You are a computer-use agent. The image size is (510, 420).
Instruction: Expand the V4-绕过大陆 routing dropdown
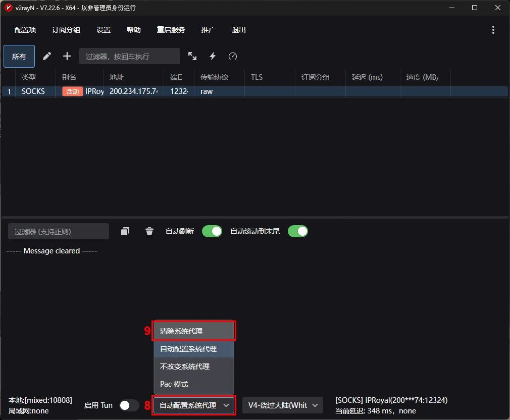pyautogui.click(x=283, y=405)
